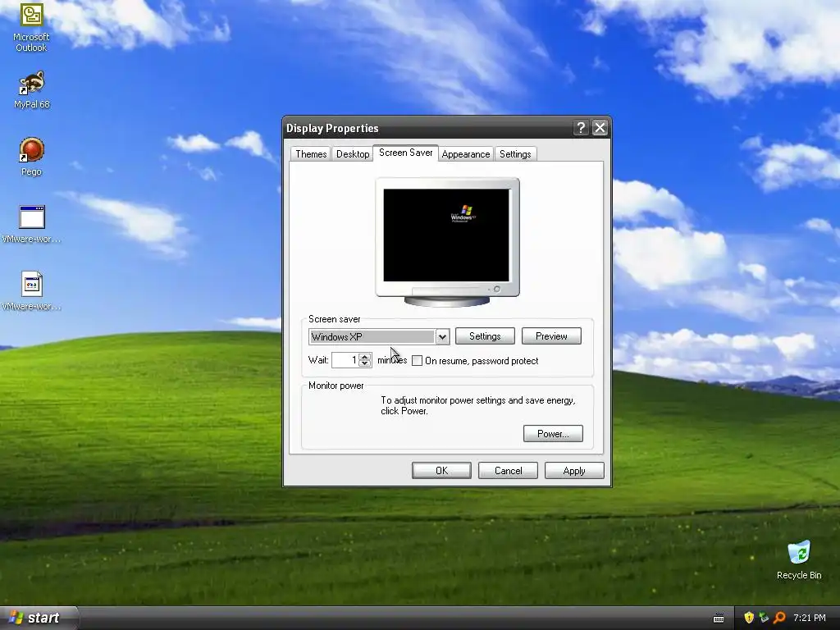Image resolution: width=840 pixels, height=630 pixels.
Task: Click the 7:21 PM taskbar clock
Action: [x=810, y=618]
